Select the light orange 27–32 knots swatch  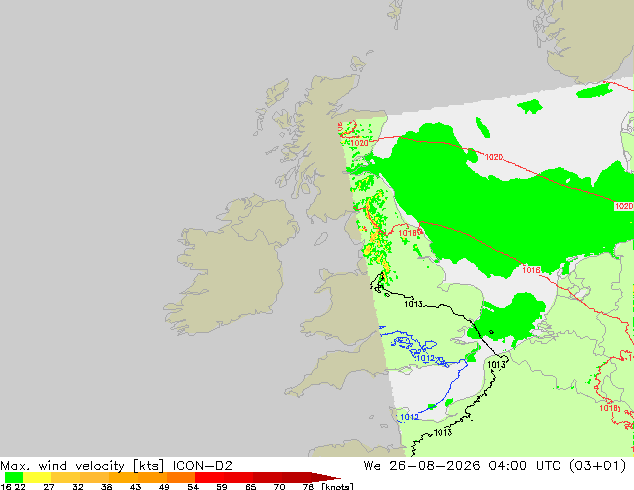[x=66, y=477]
